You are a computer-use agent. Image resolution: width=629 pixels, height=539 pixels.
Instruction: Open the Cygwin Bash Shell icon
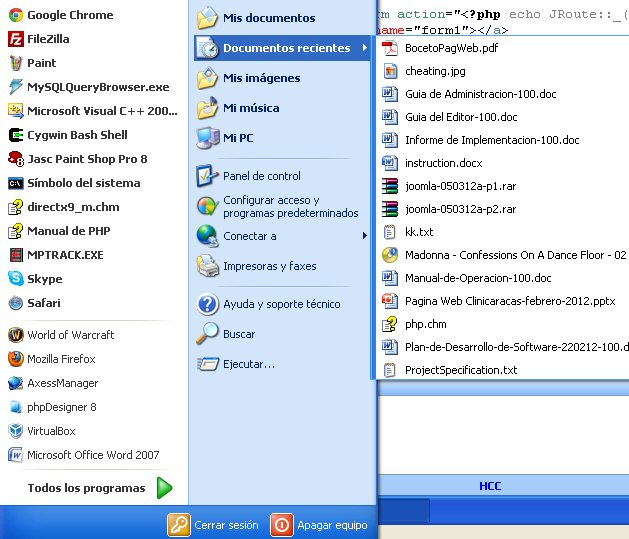(16, 135)
